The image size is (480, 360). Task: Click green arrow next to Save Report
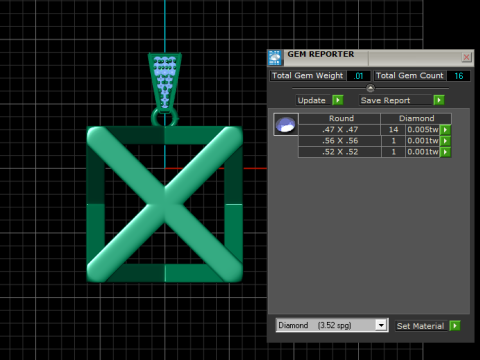[x=439, y=100]
